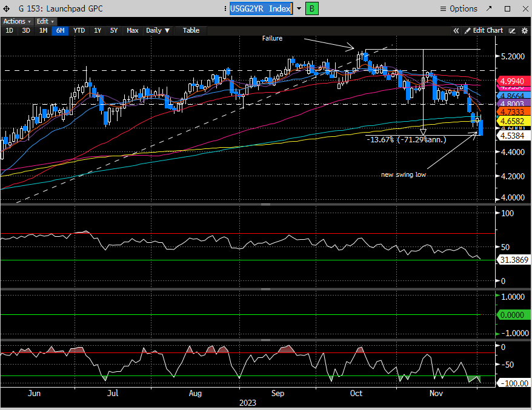Select the 1D time range
532x410 pixels.
[x=9, y=30]
